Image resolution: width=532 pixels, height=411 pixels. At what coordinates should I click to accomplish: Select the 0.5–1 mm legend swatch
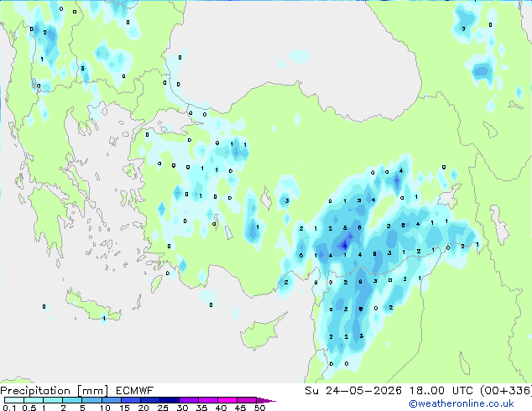point(34,400)
